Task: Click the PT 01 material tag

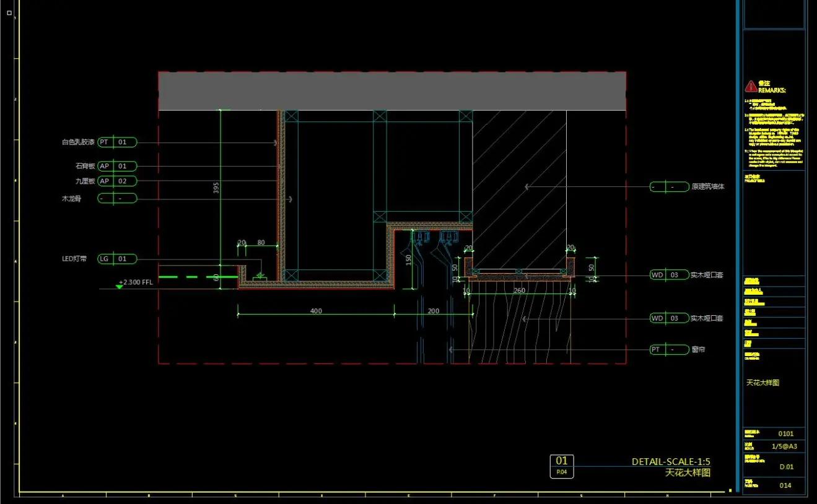Action: (x=116, y=142)
